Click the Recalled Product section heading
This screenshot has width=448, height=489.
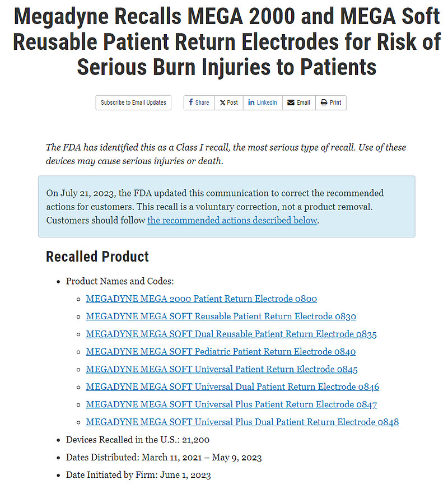97,257
